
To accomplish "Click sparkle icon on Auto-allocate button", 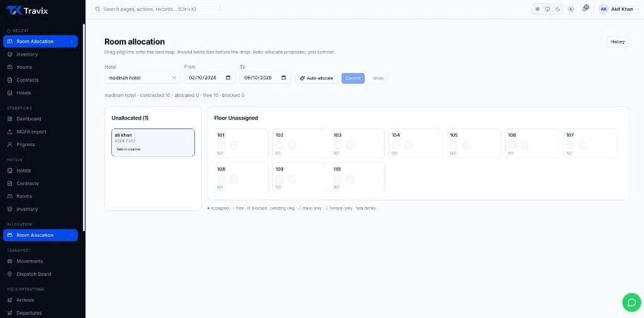I will [303, 78].
